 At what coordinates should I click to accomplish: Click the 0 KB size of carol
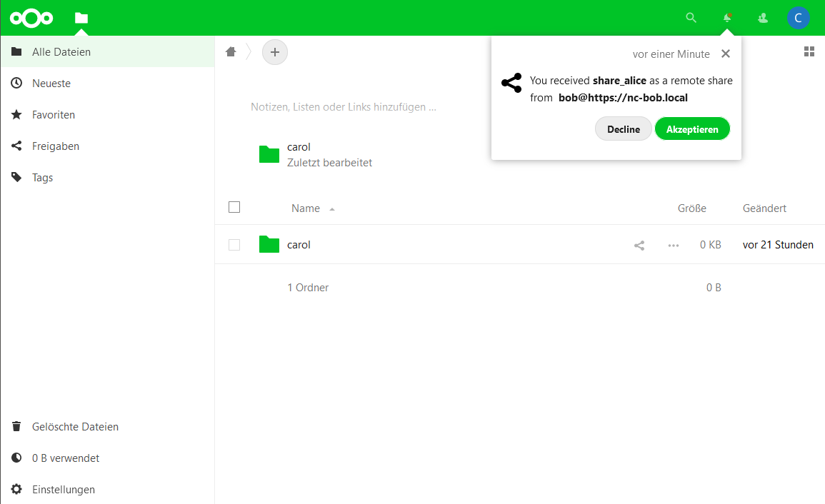pyautogui.click(x=710, y=245)
